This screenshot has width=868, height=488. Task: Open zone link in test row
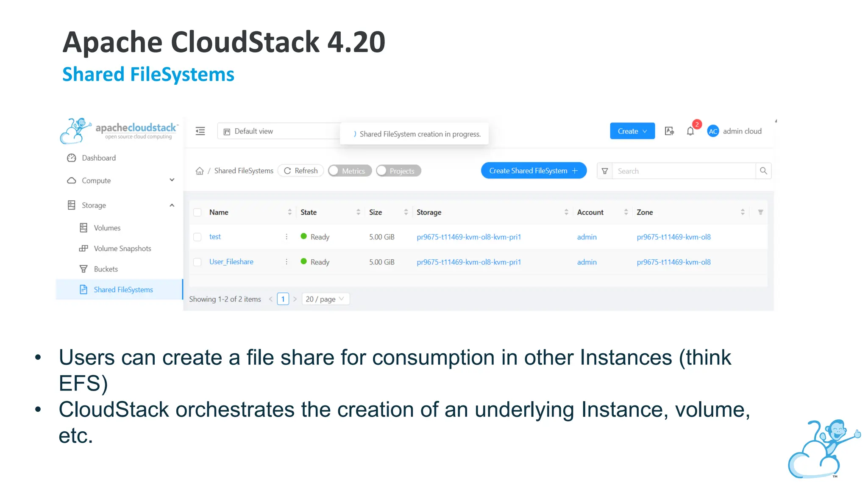(674, 237)
